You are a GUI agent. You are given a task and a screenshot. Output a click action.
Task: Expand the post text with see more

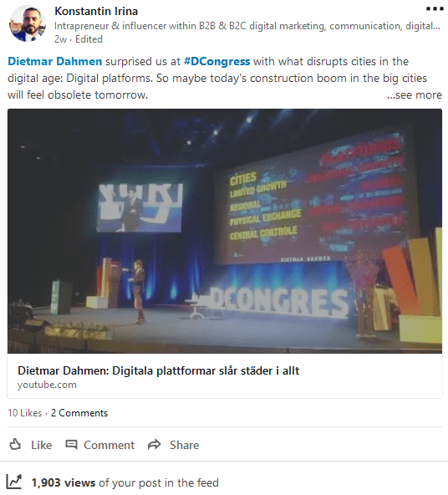pyautogui.click(x=415, y=94)
